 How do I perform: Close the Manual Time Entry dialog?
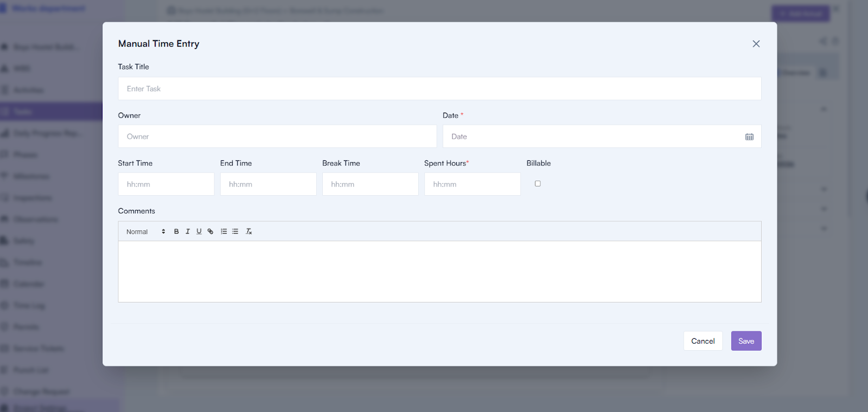(756, 44)
